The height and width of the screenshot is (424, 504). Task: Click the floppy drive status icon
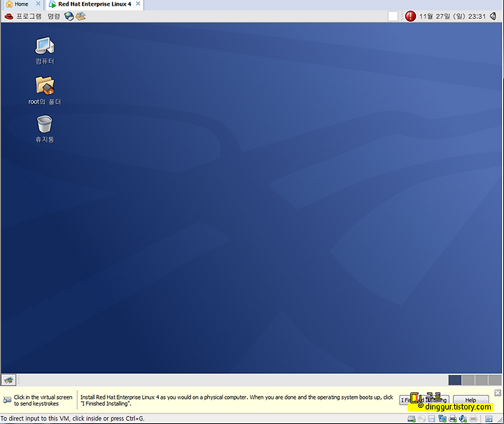[x=432, y=418]
